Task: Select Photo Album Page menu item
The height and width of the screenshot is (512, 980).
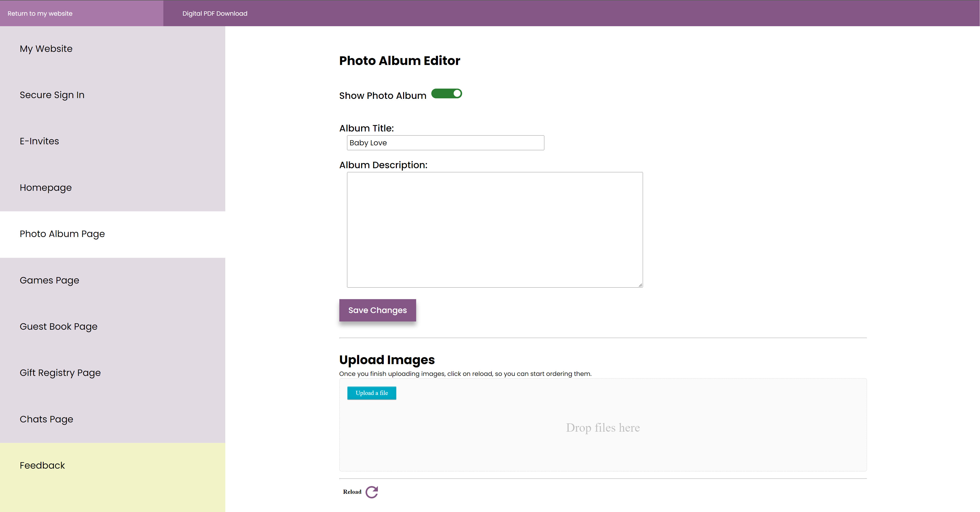Action: coord(62,234)
